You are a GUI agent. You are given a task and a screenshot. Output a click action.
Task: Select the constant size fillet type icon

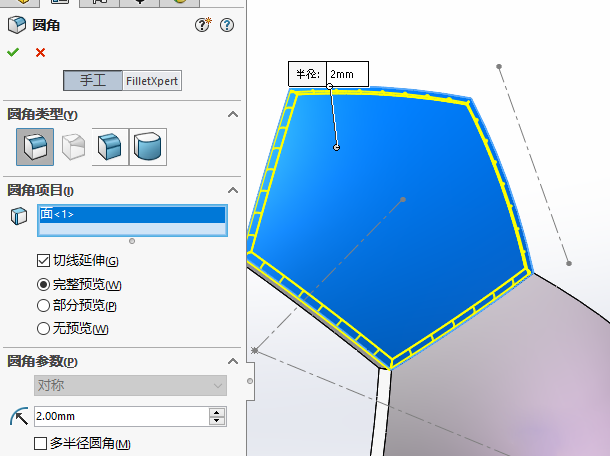34,147
